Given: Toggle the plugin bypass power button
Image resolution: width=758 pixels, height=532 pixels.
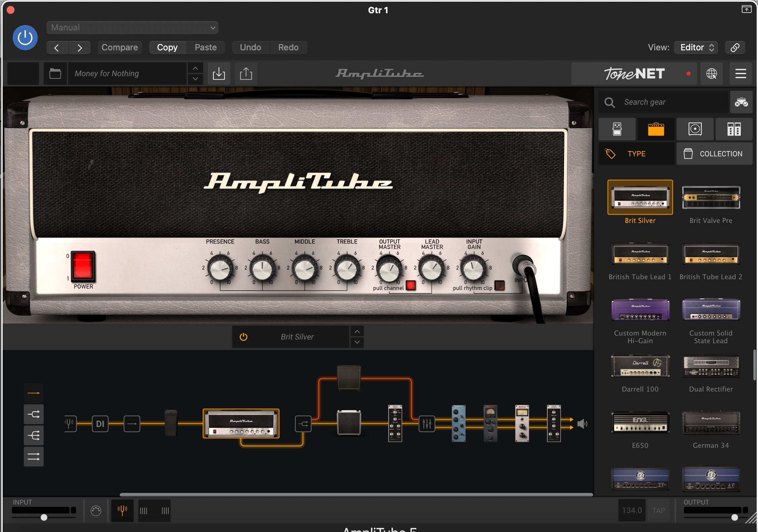Looking at the screenshot, I should click(x=25, y=38).
